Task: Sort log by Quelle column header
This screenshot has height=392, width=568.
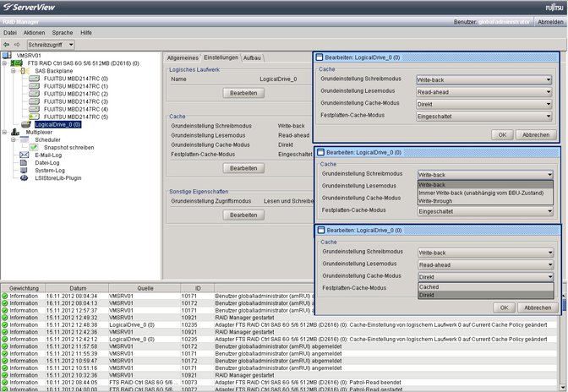Action: coord(145,288)
